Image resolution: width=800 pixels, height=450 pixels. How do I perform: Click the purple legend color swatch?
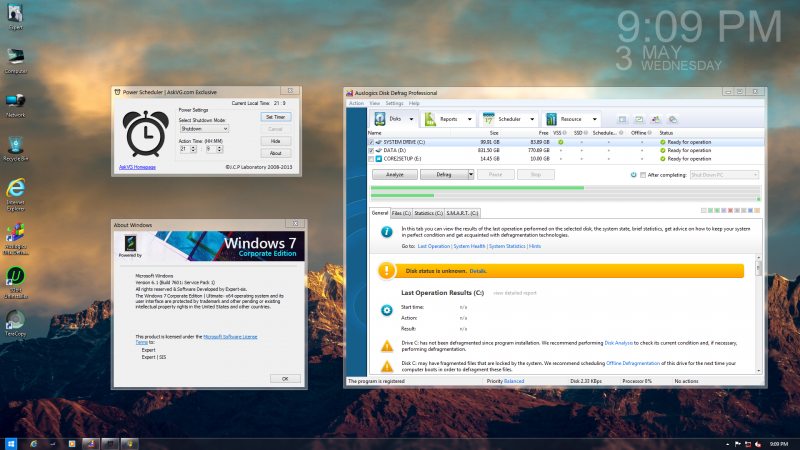[x=723, y=210]
